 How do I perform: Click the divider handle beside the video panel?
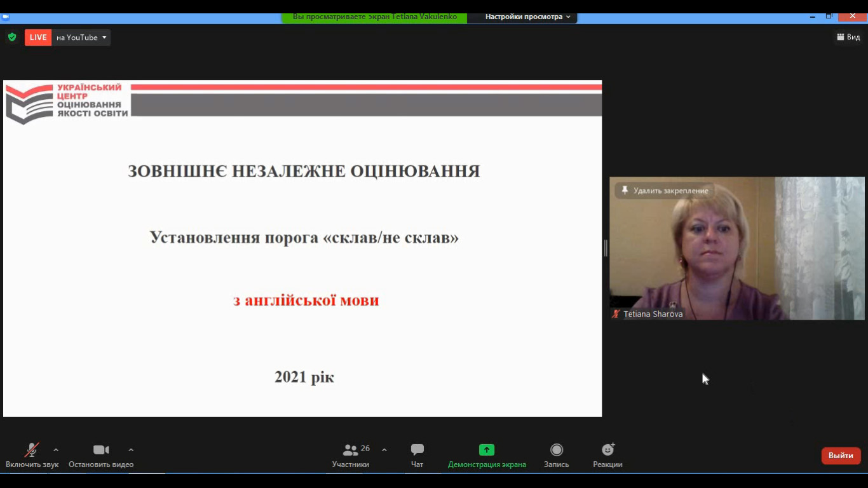(x=606, y=248)
